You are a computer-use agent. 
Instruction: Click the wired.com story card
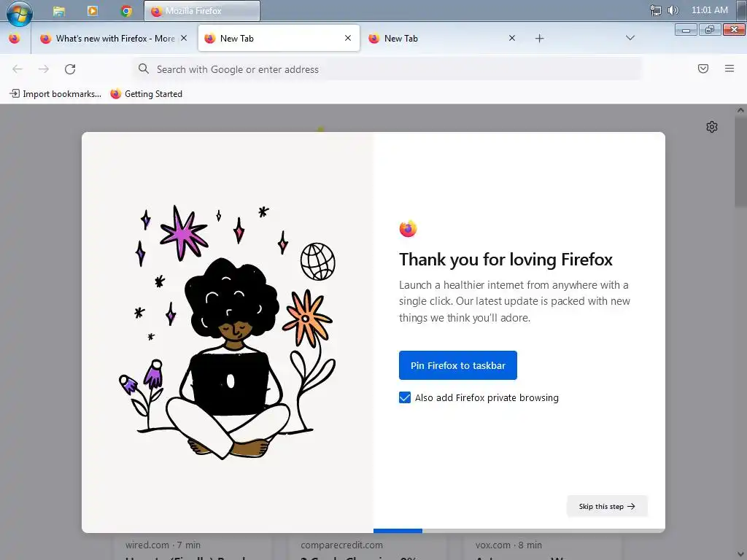[x=193, y=547]
